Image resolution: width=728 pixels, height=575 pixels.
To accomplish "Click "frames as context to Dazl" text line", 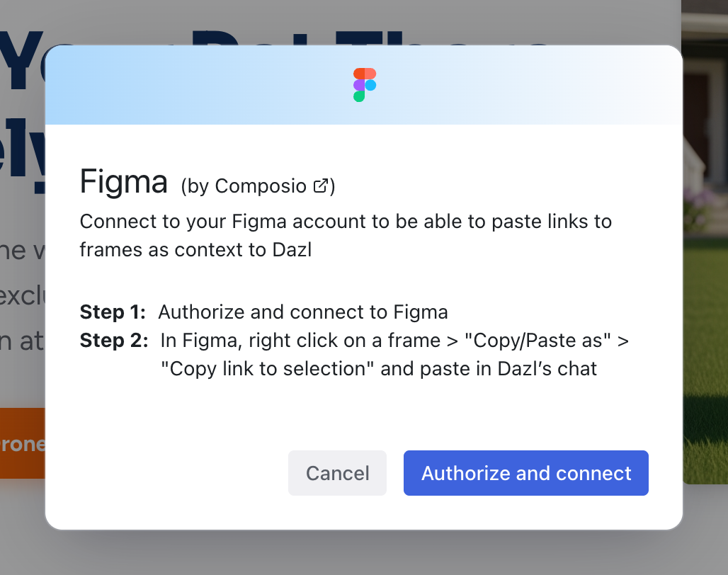I will pos(196,249).
